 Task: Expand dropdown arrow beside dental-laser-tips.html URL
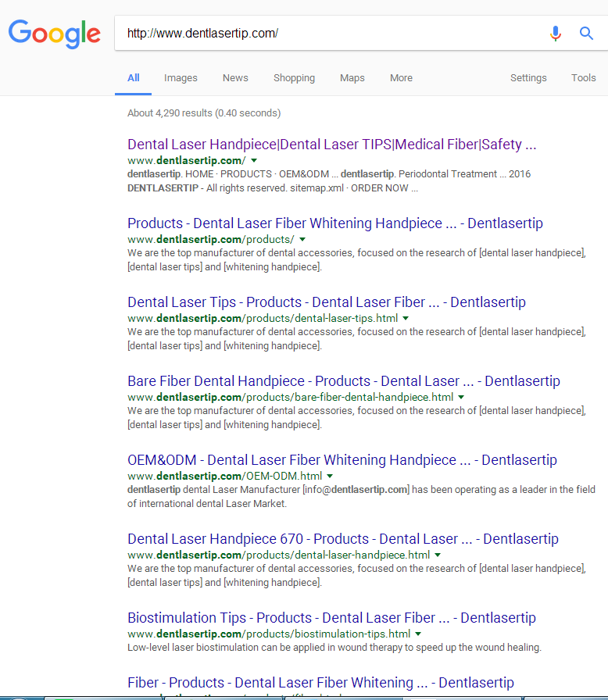click(406, 318)
